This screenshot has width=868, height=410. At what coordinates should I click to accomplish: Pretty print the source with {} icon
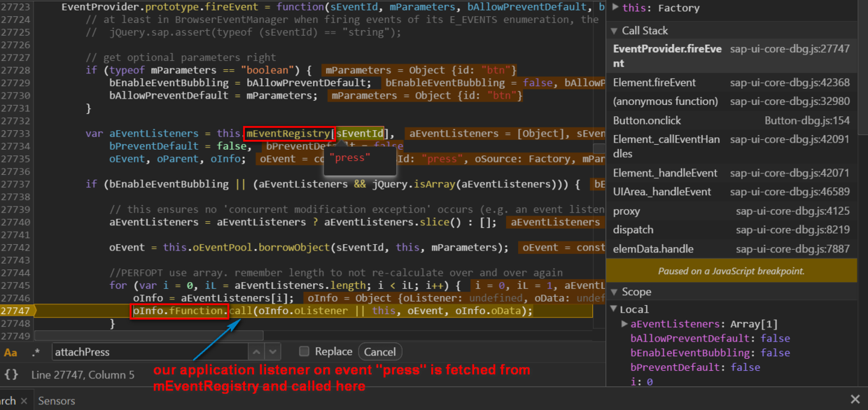11,375
